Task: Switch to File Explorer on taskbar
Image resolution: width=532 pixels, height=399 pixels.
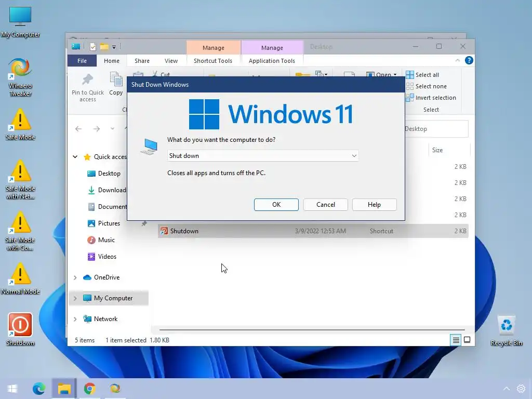Action: click(x=64, y=389)
